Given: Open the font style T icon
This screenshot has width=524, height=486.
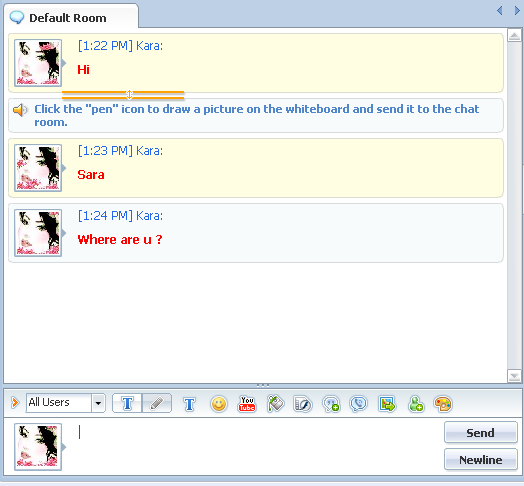Looking at the screenshot, I should (189, 404).
